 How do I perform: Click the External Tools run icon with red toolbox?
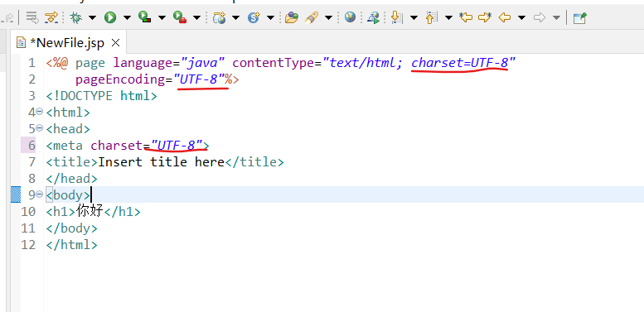coord(180,17)
